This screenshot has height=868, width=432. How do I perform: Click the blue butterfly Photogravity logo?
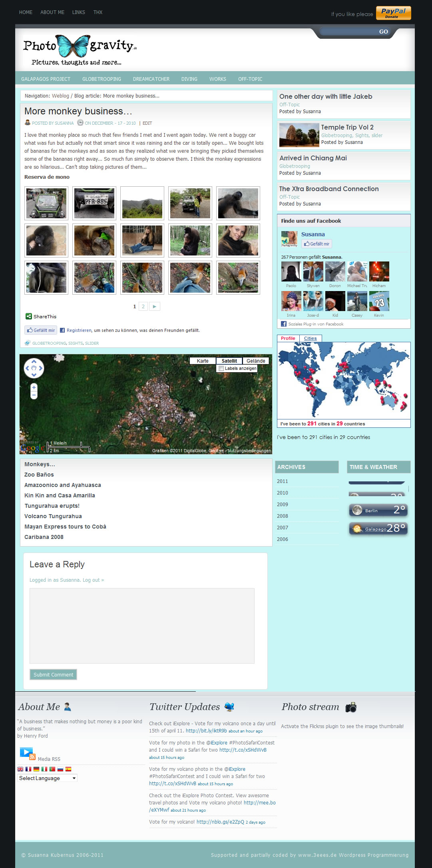pos(80,49)
